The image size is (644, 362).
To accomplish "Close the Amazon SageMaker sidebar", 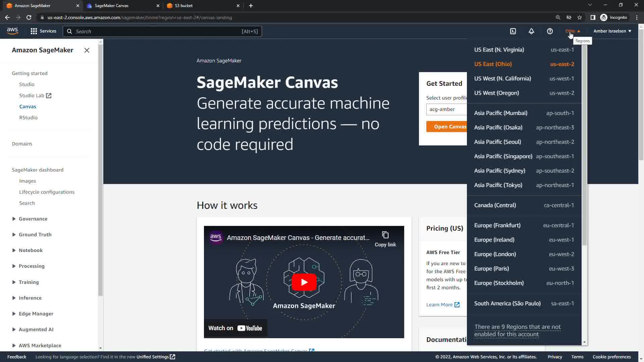I will tap(87, 50).
